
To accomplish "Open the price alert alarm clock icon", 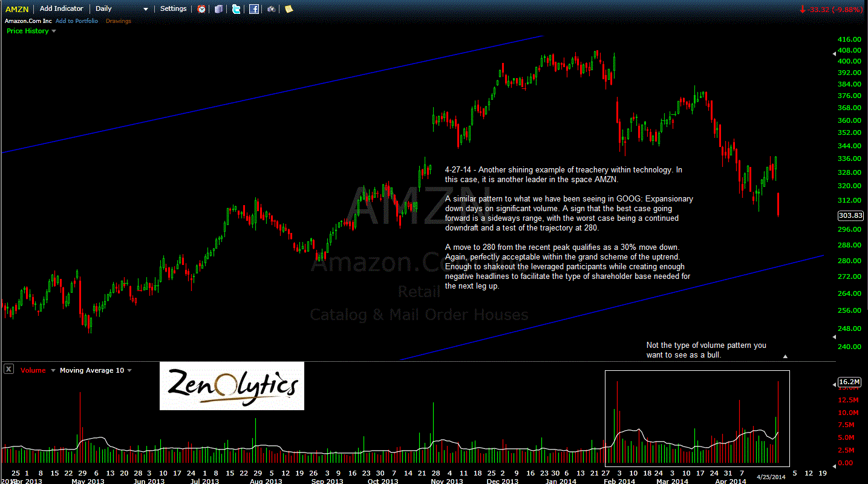I will coord(201,9).
